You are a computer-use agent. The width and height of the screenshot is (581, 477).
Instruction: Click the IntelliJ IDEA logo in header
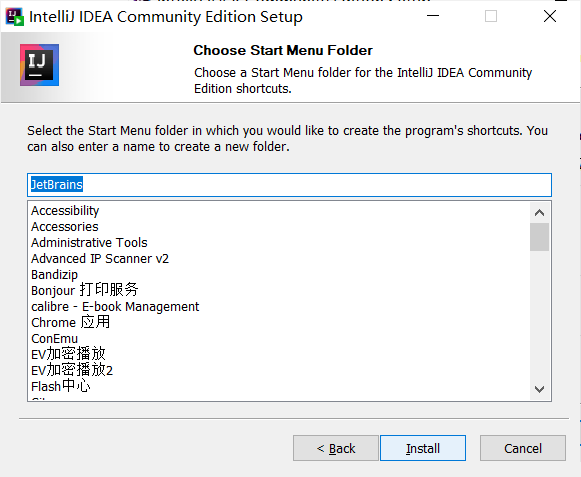tap(39, 65)
